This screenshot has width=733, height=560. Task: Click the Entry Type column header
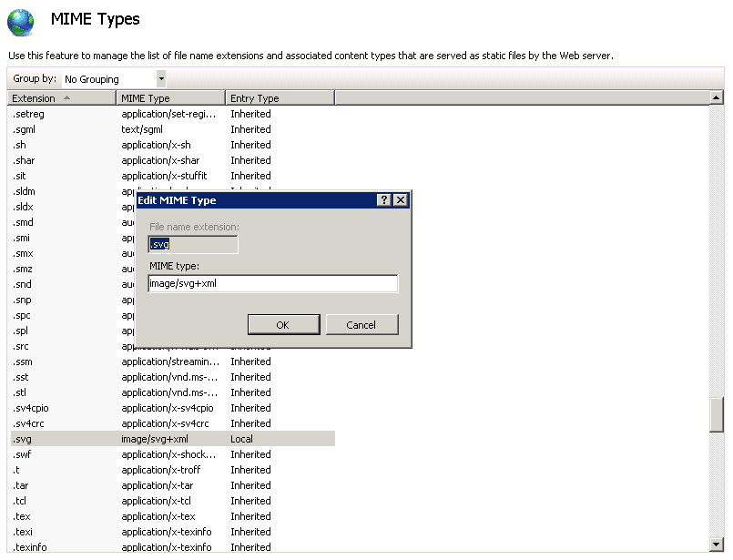(x=280, y=98)
